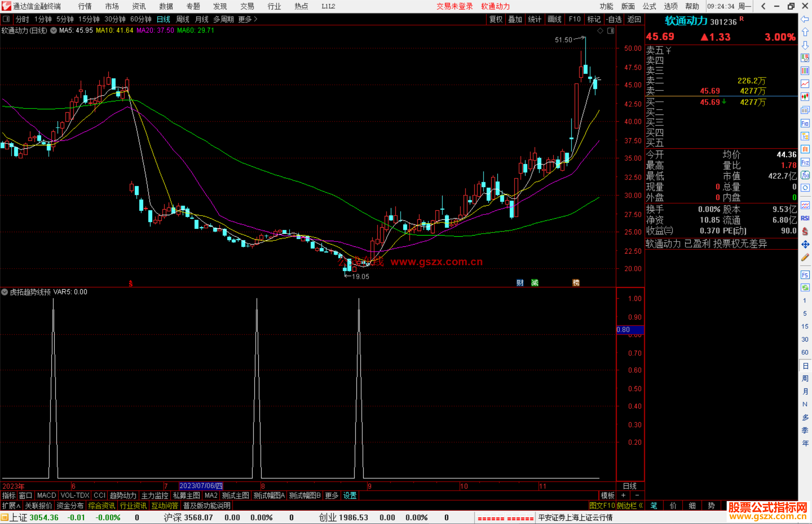
Task: Toggle the 虎拓趋势线预 indicator circle button
Action: (x=5, y=292)
